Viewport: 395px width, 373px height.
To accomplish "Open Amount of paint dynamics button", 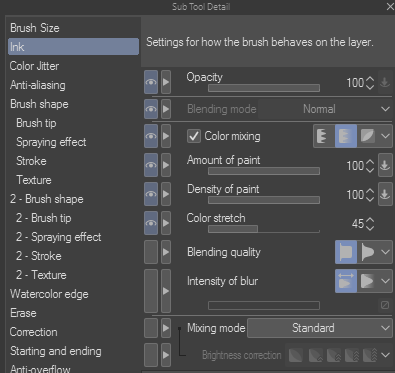I will [385, 165].
